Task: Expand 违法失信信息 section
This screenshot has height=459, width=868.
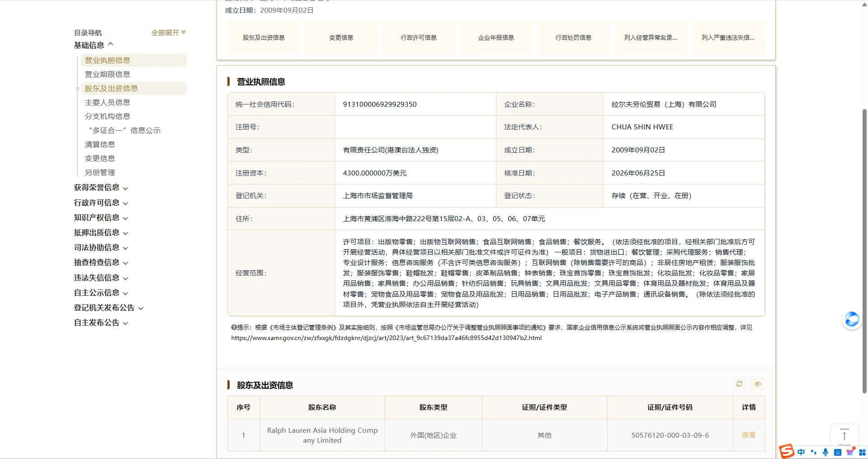Action: (101, 278)
